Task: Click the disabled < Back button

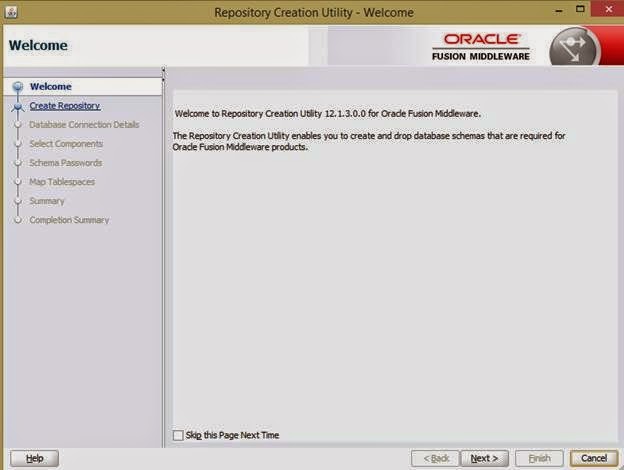Action: [436, 458]
